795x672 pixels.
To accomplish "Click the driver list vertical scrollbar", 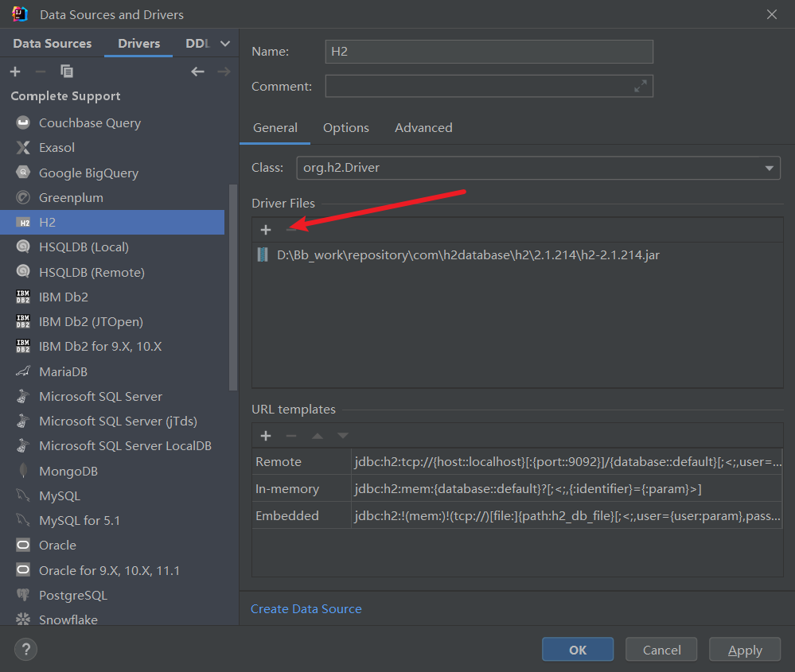I will tap(232, 287).
